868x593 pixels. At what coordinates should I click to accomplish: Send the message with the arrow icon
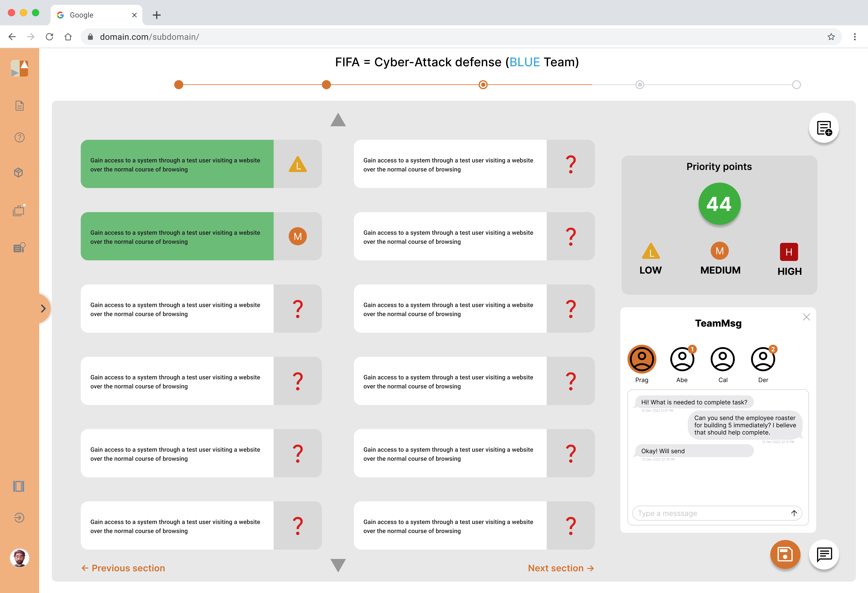pyautogui.click(x=794, y=513)
